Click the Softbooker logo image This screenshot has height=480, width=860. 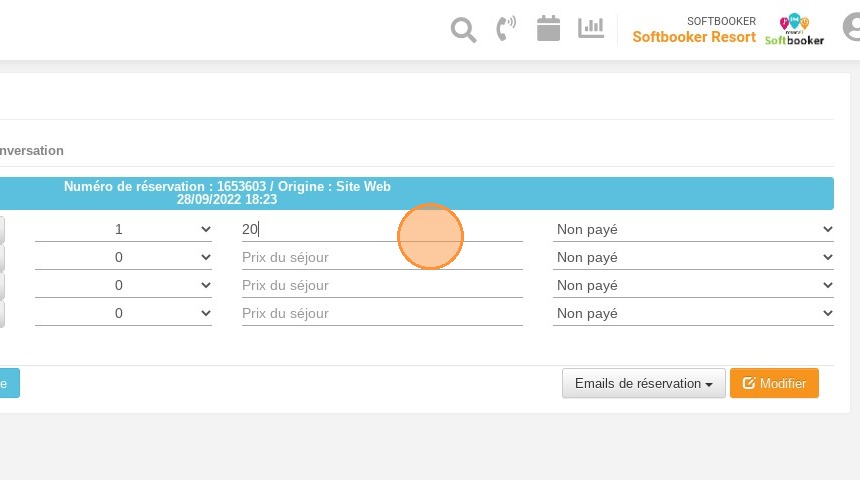[x=794, y=30]
